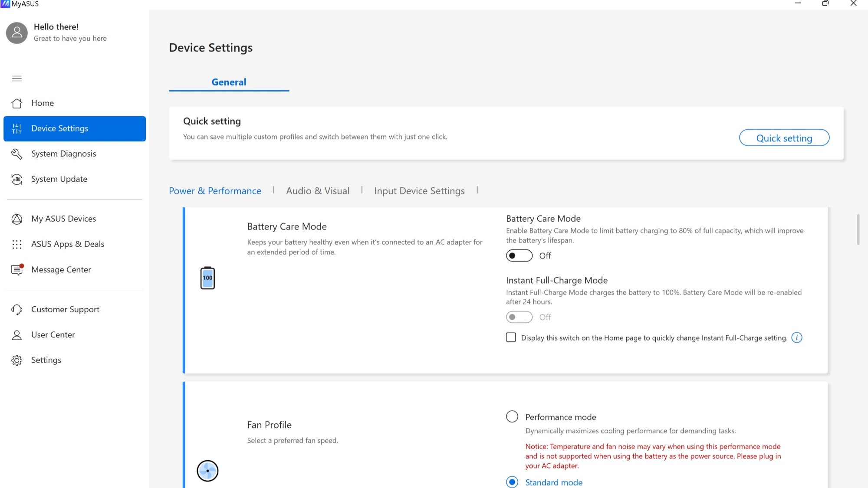This screenshot has width=868, height=488.
Task: Click the Hello there! greeting text
Action: 56,27
